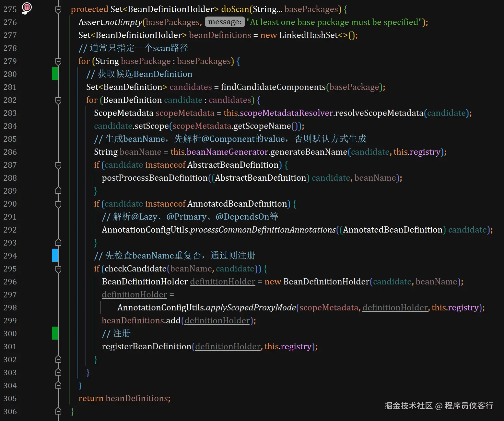
Task: Click findCandidateComponents method call
Action: click(273, 87)
